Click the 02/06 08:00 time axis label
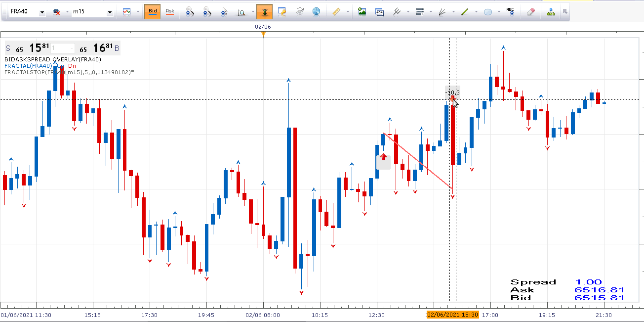Viewport: 644px width, 322px height. [263, 315]
